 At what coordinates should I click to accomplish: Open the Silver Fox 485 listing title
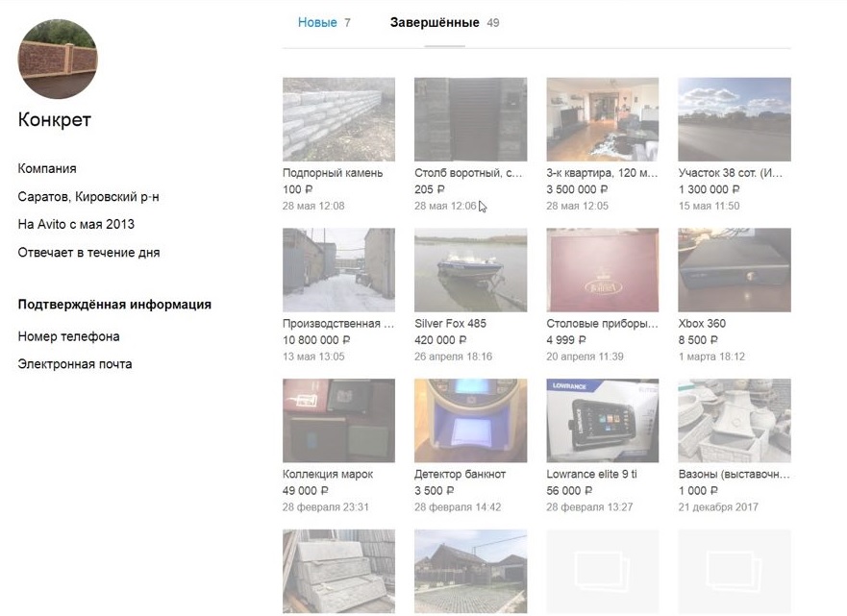[451, 324]
